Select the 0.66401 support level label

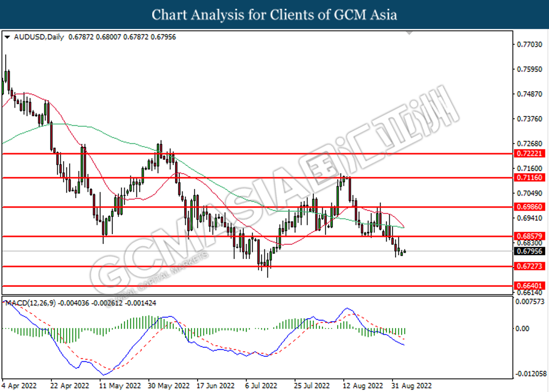click(x=530, y=286)
